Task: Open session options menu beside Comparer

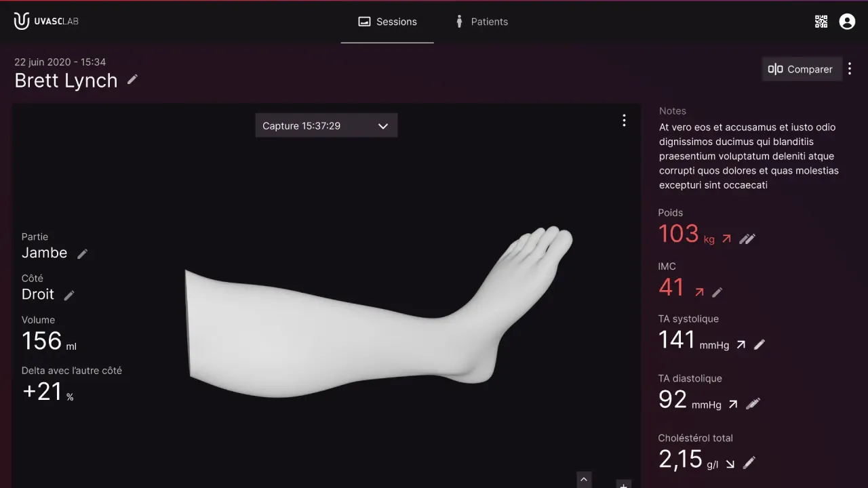Action: (x=850, y=69)
